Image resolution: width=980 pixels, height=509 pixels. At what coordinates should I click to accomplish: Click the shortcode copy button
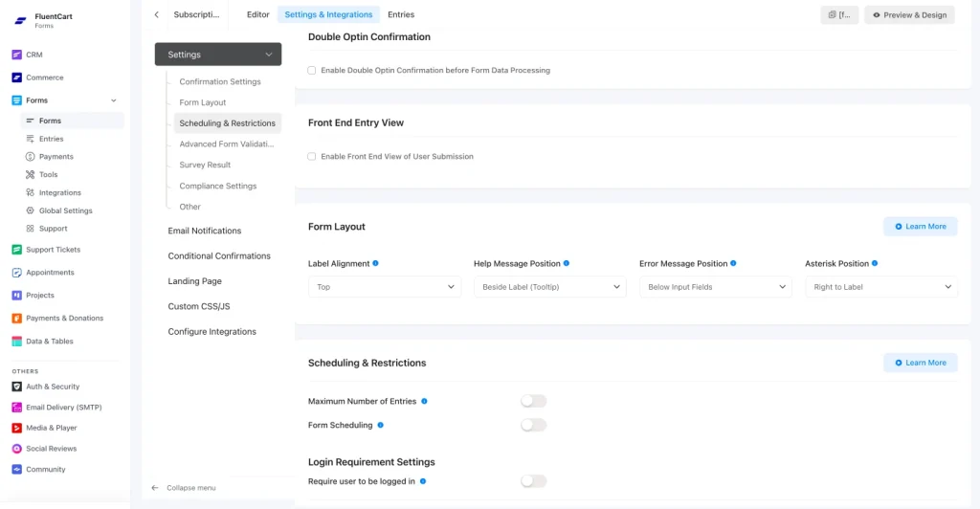click(839, 15)
